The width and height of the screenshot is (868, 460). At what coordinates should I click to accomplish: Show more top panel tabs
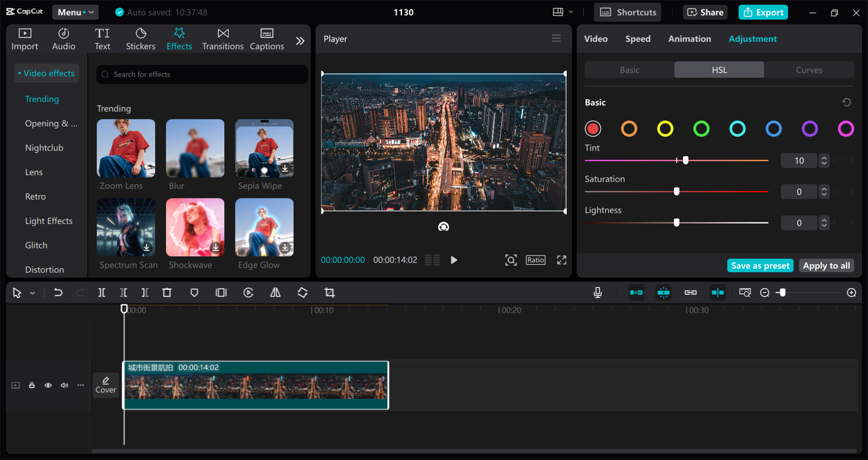300,41
